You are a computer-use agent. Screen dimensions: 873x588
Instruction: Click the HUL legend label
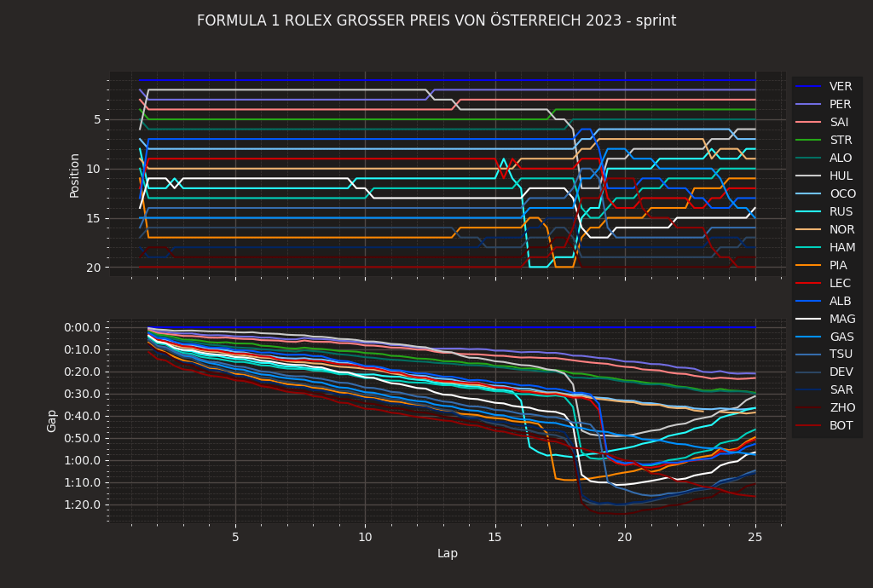[x=841, y=176]
